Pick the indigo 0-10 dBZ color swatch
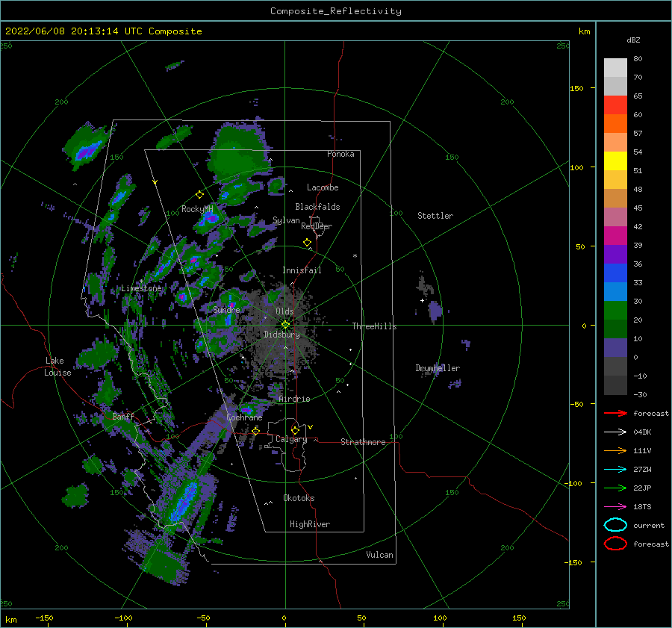Image resolution: width=672 pixels, height=628 pixels. tap(615, 348)
